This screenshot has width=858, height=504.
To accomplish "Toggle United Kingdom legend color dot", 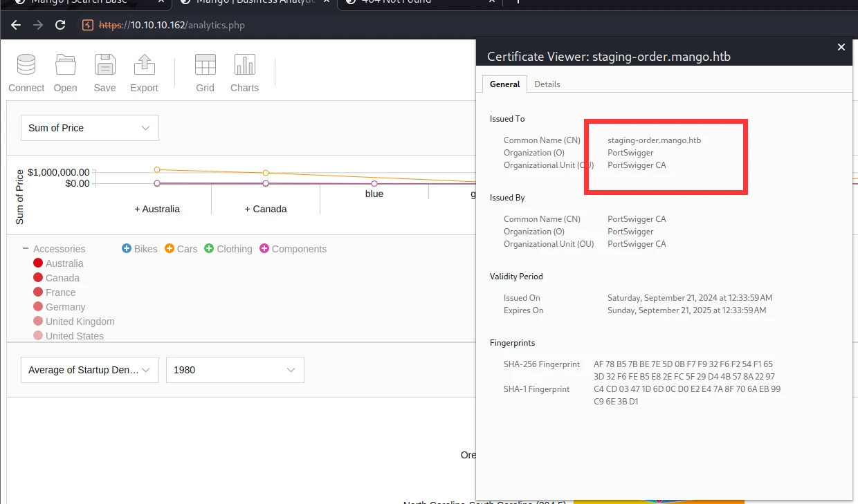I will point(38,321).
